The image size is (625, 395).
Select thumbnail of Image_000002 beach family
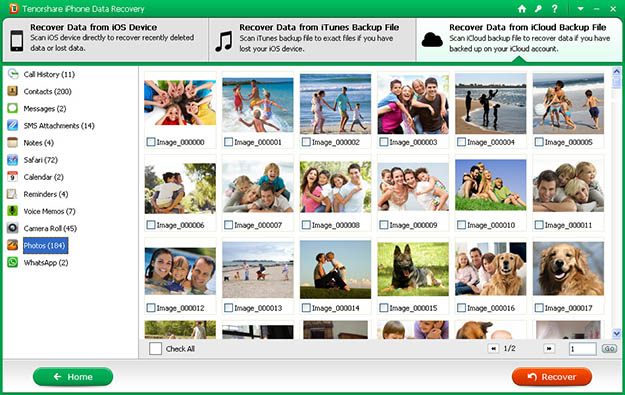click(x=335, y=104)
